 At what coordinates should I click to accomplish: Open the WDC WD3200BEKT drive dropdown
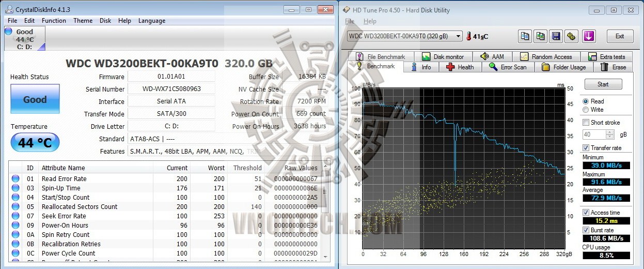pyautogui.click(x=404, y=36)
